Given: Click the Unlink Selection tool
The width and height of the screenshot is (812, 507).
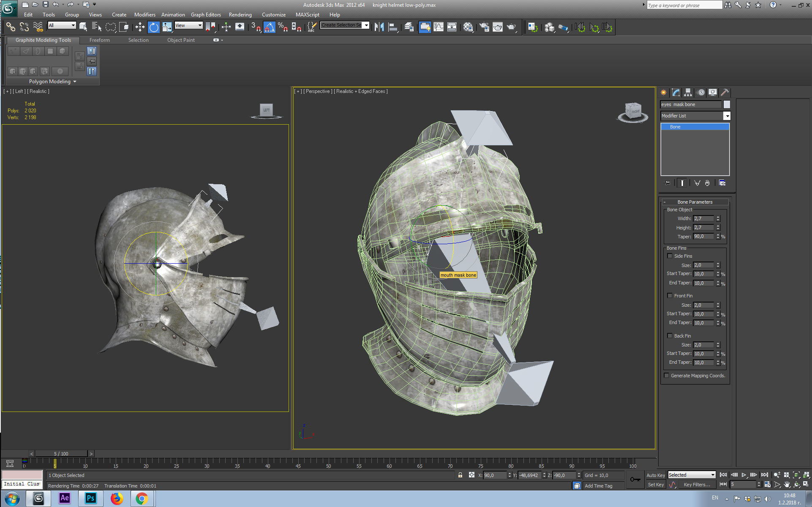Looking at the screenshot, I should (x=24, y=27).
